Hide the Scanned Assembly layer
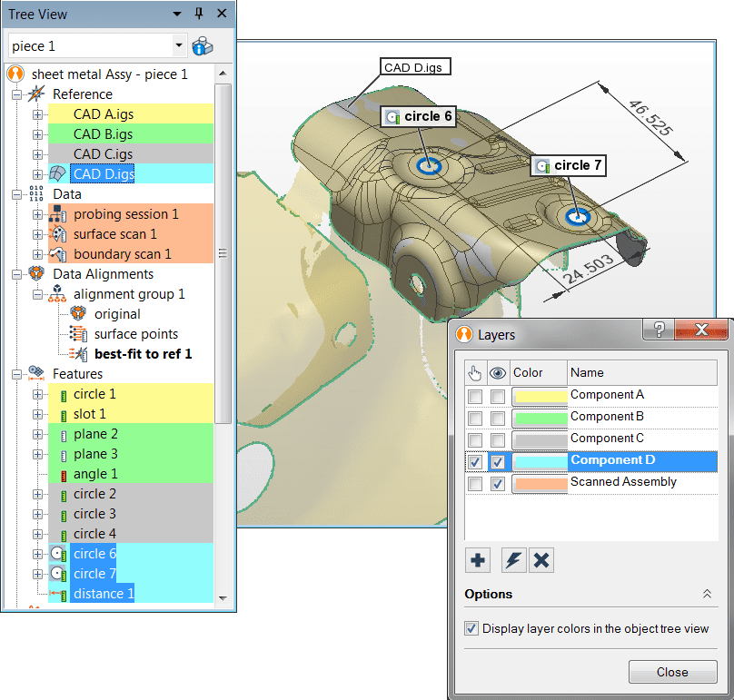The width and height of the screenshot is (734, 700). pos(498,484)
